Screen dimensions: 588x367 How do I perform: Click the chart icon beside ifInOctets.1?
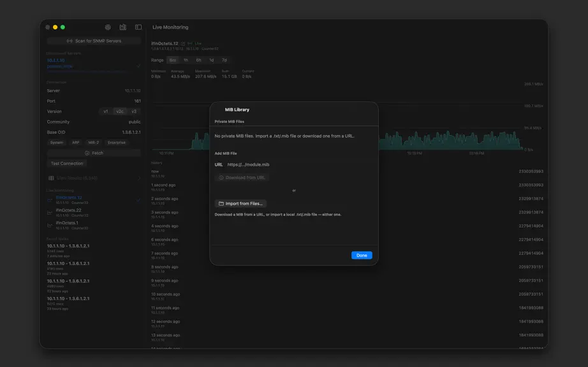pyautogui.click(x=50, y=225)
